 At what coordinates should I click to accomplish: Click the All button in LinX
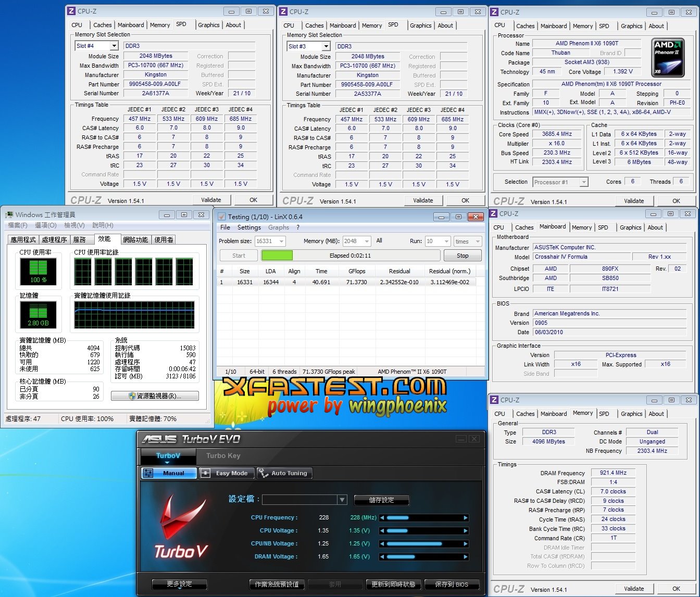coord(379,240)
